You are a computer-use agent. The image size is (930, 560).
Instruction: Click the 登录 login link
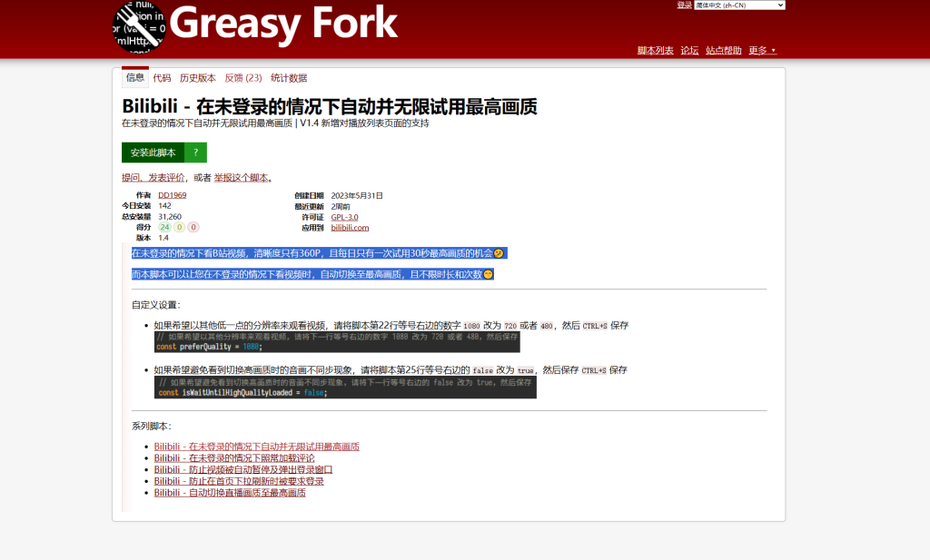pos(684,5)
